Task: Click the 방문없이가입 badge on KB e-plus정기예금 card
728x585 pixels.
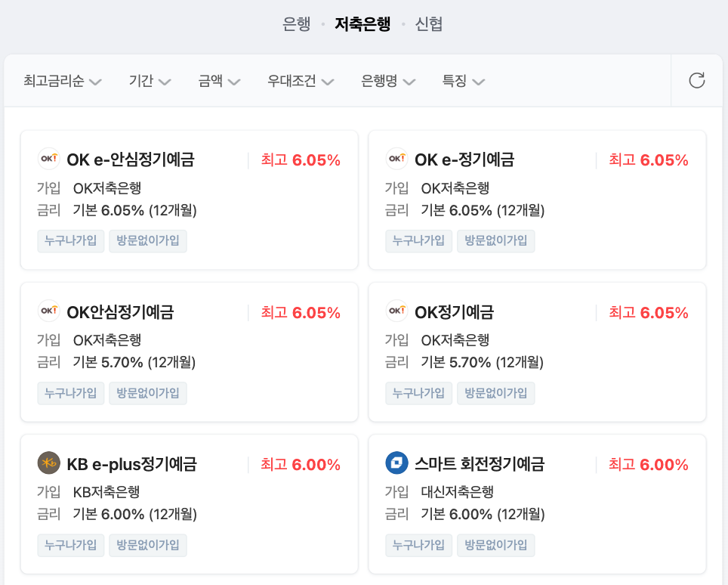Action: pyautogui.click(x=148, y=545)
